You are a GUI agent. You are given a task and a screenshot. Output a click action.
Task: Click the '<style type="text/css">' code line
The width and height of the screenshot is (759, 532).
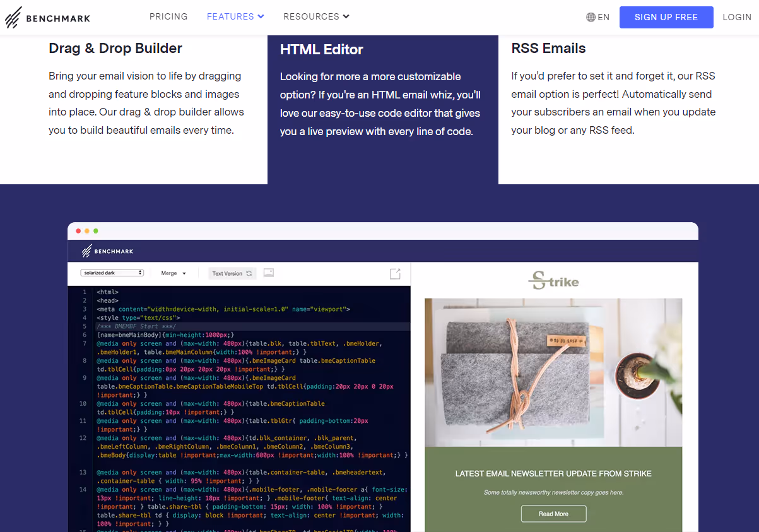coord(138,318)
